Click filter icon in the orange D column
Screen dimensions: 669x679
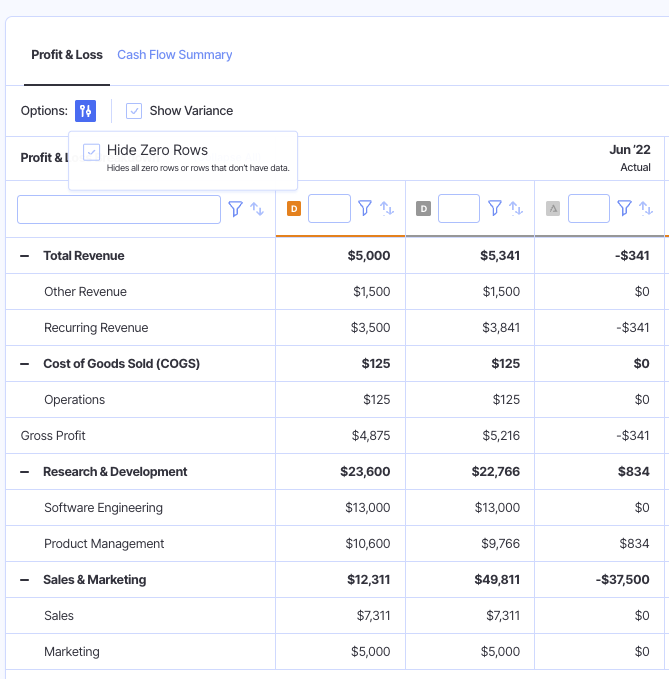365,208
